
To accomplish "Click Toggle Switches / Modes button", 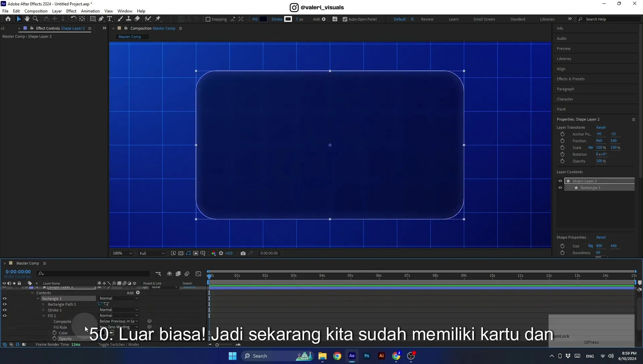I will point(119,345).
